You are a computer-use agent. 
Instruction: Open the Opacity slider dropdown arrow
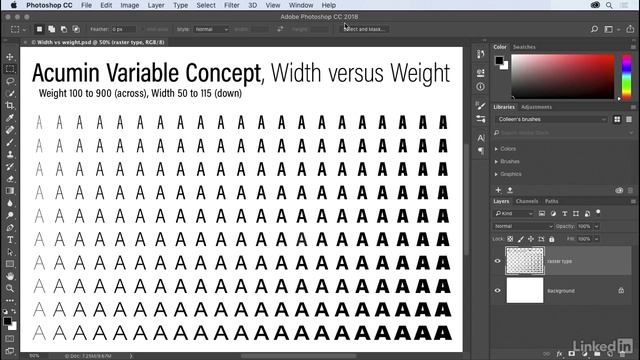point(596,226)
